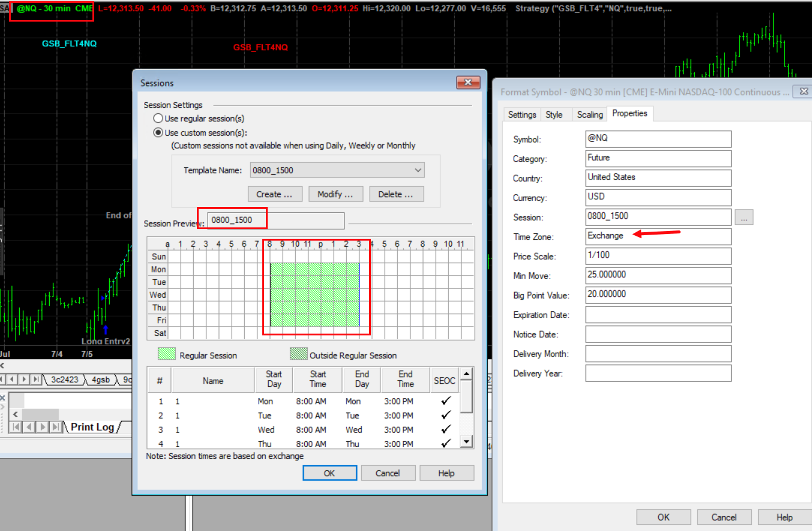
Task: Go to last workspace tab using arrow
Action: [x=37, y=379]
